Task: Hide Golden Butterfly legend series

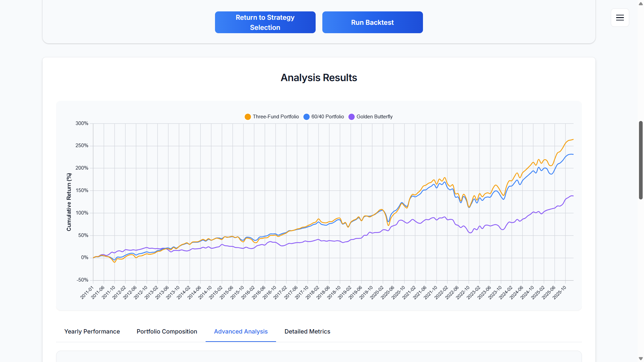Action: pyautogui.click(x=374, y=117)
